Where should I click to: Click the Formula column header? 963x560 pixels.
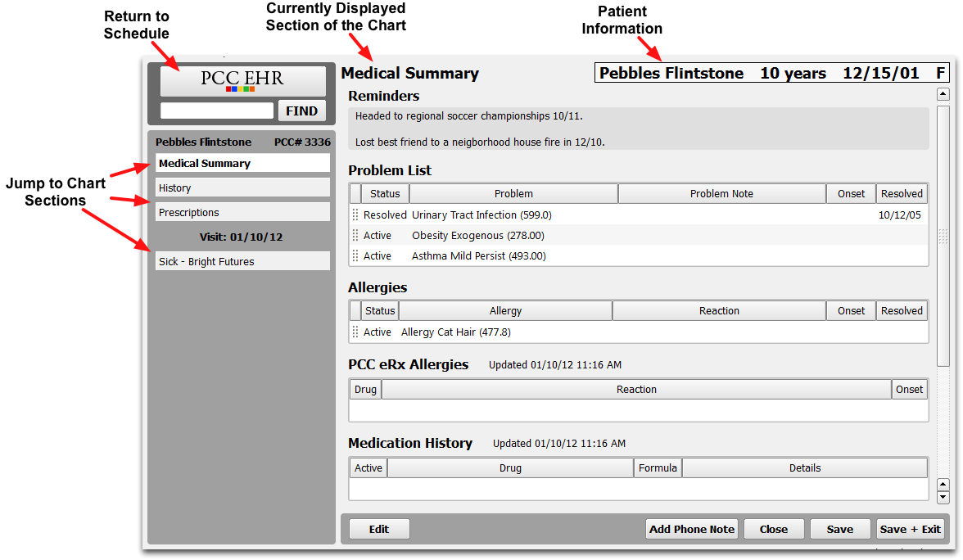tap(658, 468)
